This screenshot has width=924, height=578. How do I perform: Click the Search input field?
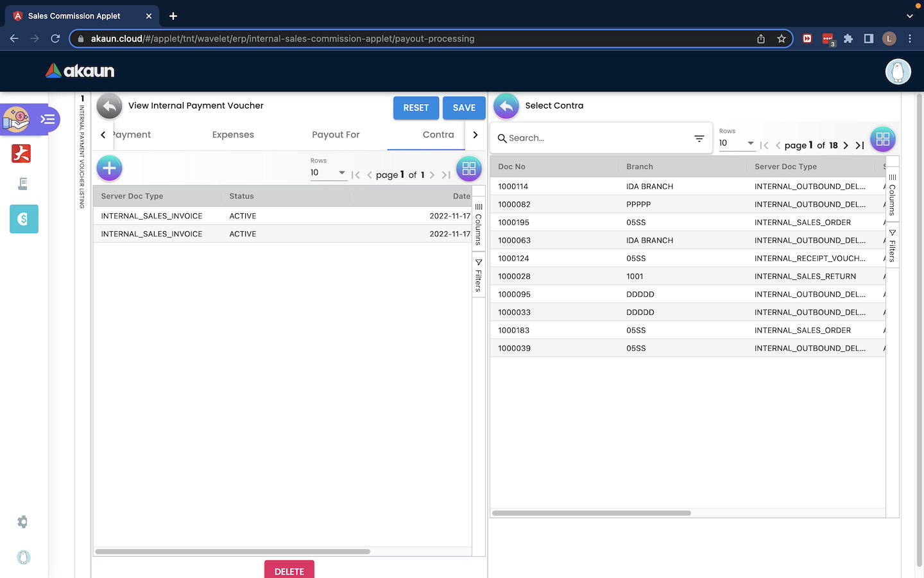coord(597,138)
